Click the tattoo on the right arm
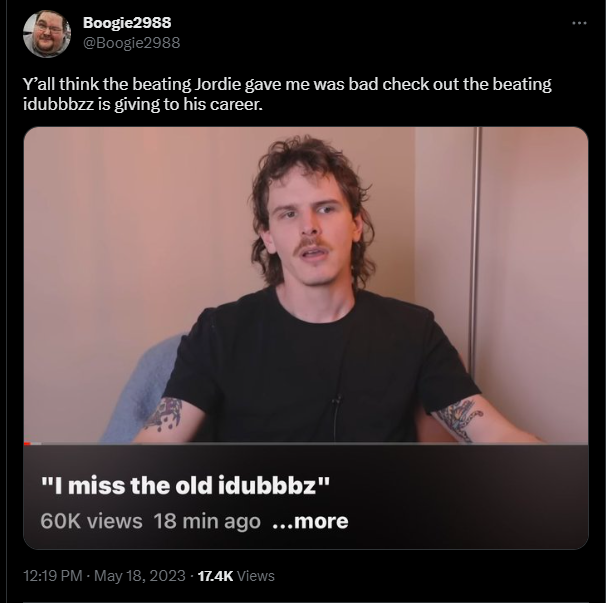This screenshot has height=603, width=606. point(461,420)
